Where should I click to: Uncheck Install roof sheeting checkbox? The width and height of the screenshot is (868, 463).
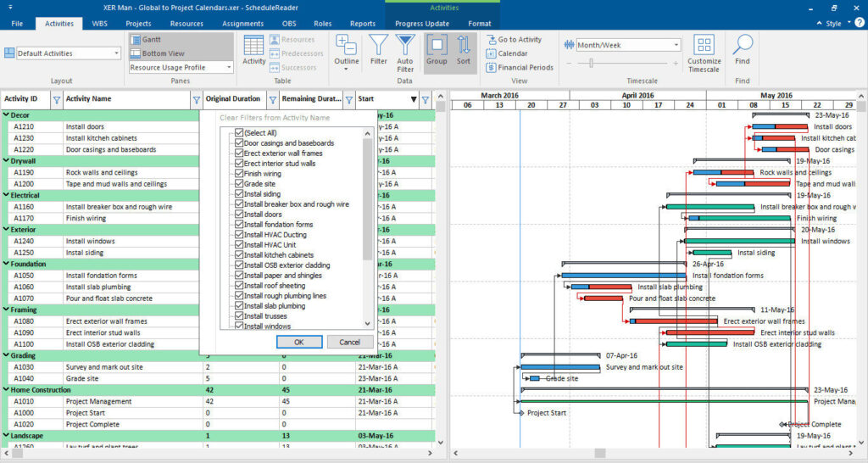(x=239, y=285)
